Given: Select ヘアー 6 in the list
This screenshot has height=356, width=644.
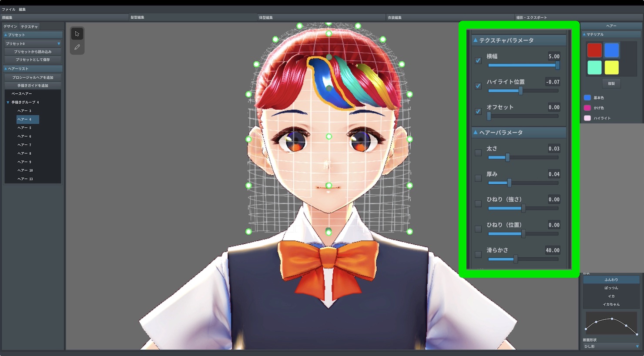Looking at the screenshot, I should pos(24,136).
